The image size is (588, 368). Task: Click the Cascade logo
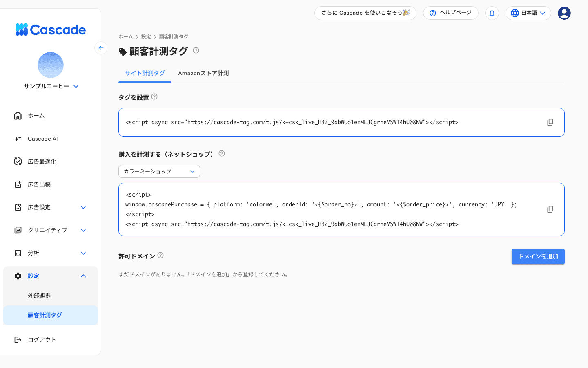pos(51,29)
